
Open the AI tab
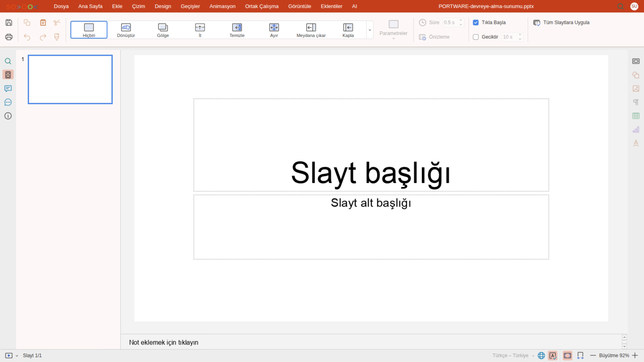pyautogui.click(x=354, y=6)
